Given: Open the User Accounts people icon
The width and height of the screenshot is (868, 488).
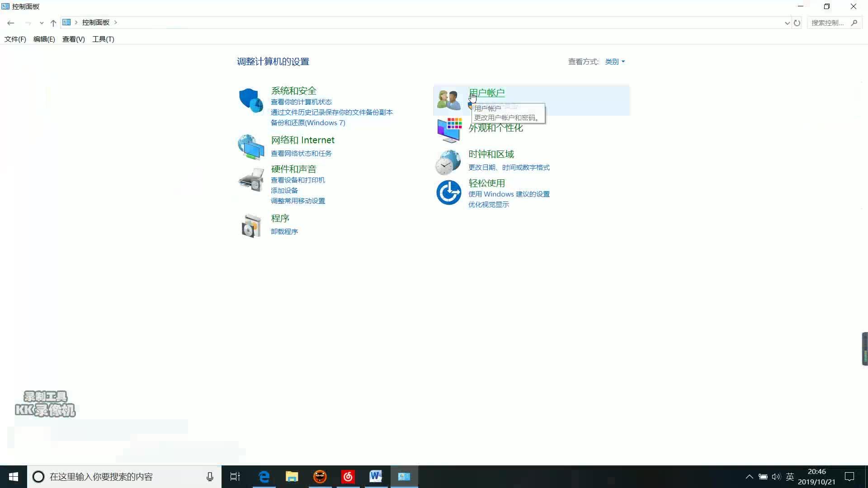Looking at the screenshot, I should [448, 100].
